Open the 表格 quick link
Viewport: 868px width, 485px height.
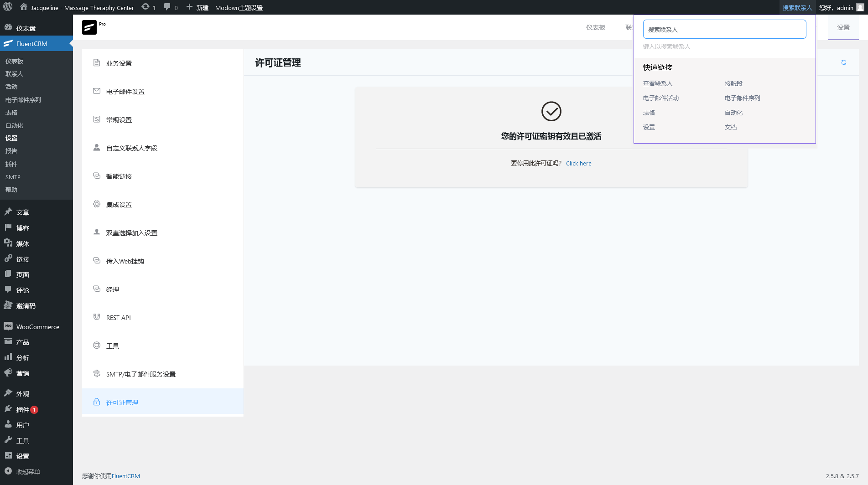pos(649,113)
